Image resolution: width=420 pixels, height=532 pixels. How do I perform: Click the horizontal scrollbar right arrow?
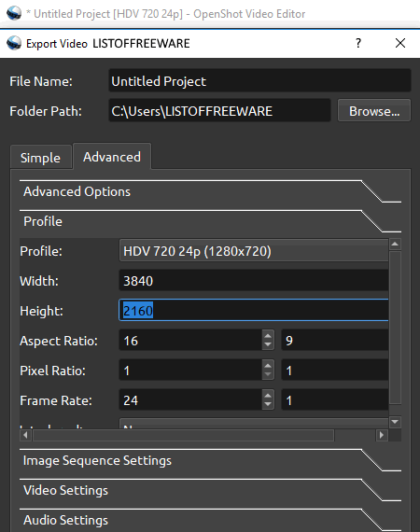pyautogui.click(x=382, y=435)
